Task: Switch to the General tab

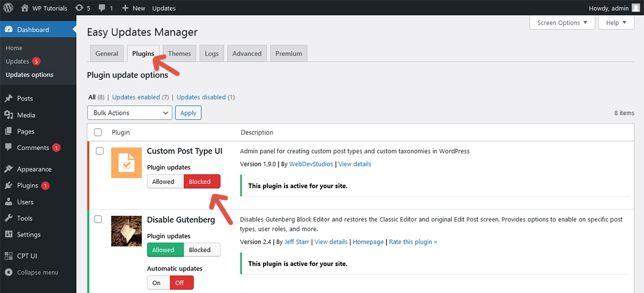Action: pos(107,54)
